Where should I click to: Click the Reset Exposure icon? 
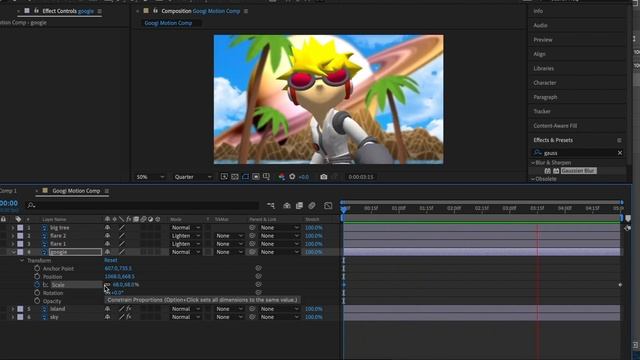point(292,177)
